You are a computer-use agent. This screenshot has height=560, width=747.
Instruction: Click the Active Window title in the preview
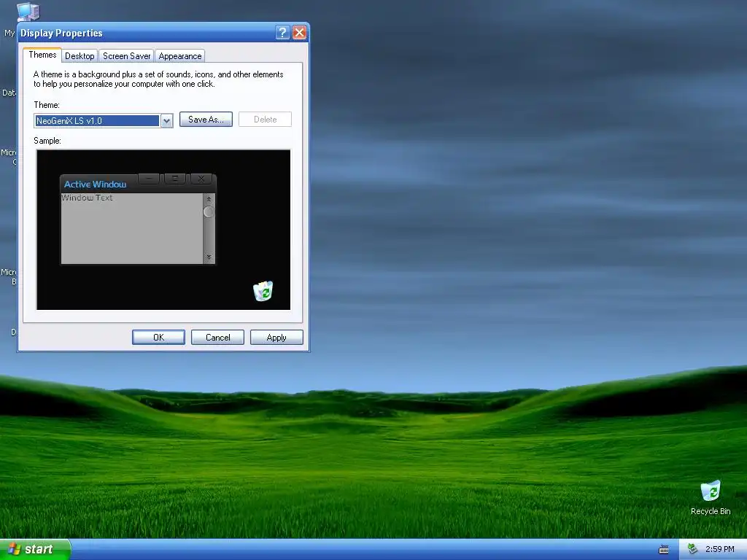(x=96, y=184)
